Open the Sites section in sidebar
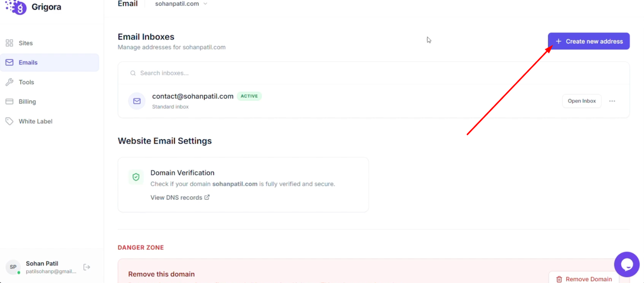 point(25,43)
